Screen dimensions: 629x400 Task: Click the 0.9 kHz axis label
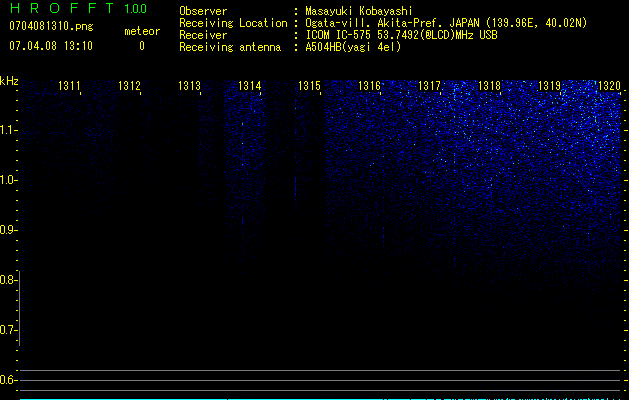(x=8, y=230)
